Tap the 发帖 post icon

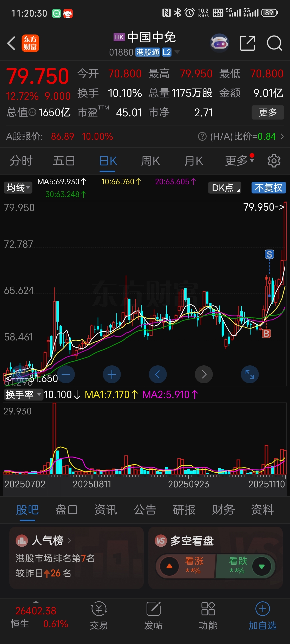coord(154,609)
